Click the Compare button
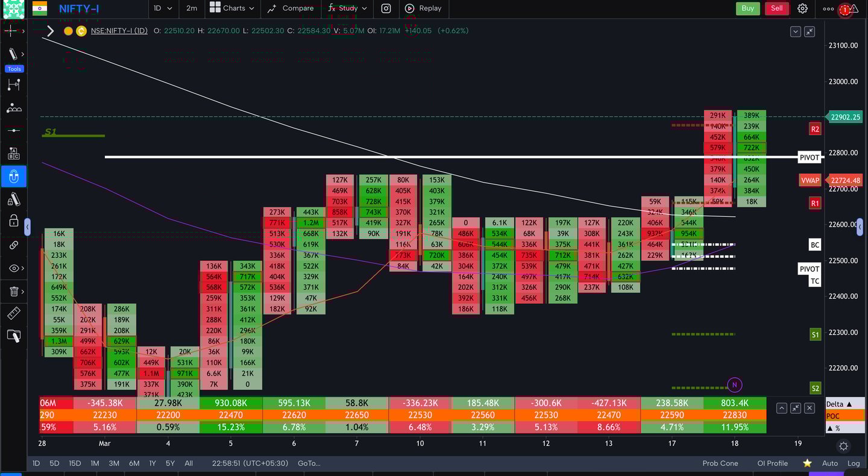The width and height of the screenshot is (868, 476). 291,8
